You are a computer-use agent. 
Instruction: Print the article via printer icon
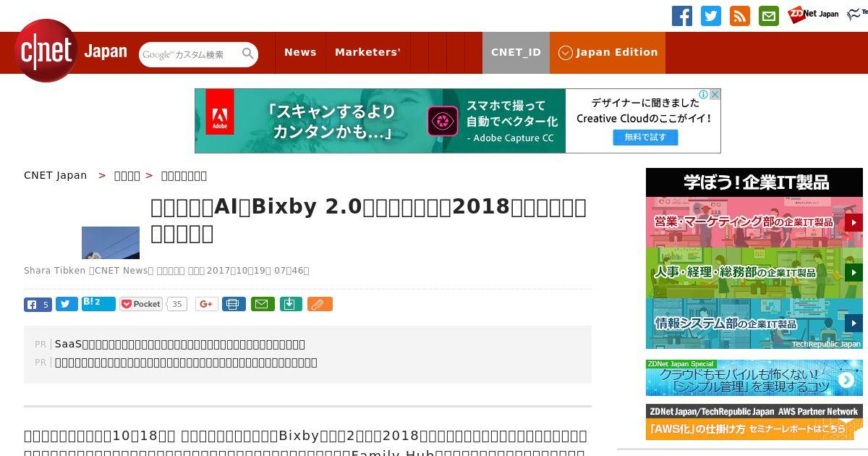pyautogui.click(x=234, y=305)
